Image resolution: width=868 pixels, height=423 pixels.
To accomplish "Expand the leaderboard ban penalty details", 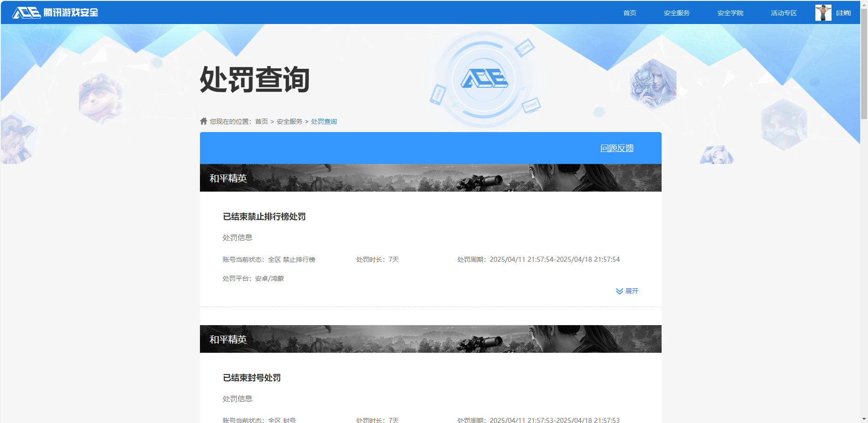I will 631,291.
